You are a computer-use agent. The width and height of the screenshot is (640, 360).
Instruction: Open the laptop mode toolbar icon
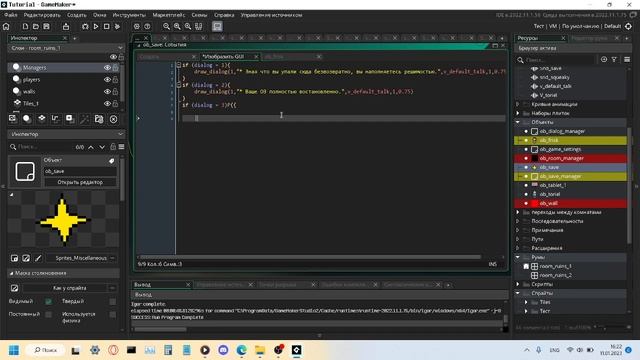click(217, 27)
